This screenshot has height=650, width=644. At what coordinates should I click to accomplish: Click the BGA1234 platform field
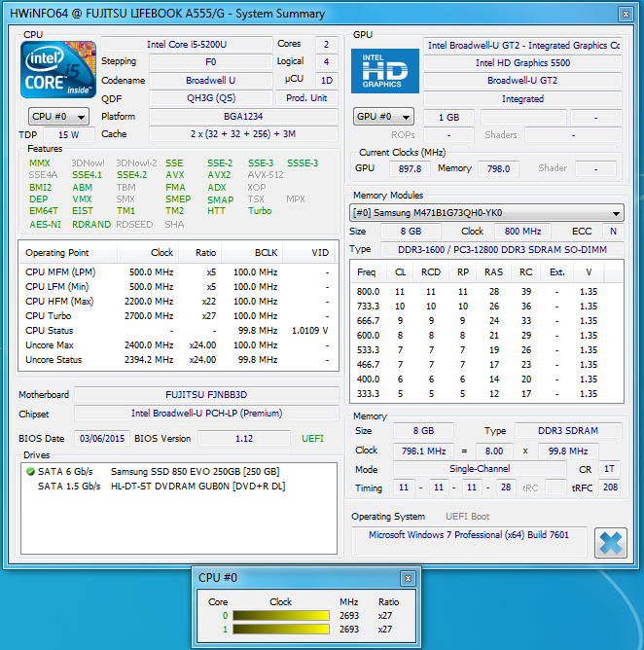pos(243,117)
